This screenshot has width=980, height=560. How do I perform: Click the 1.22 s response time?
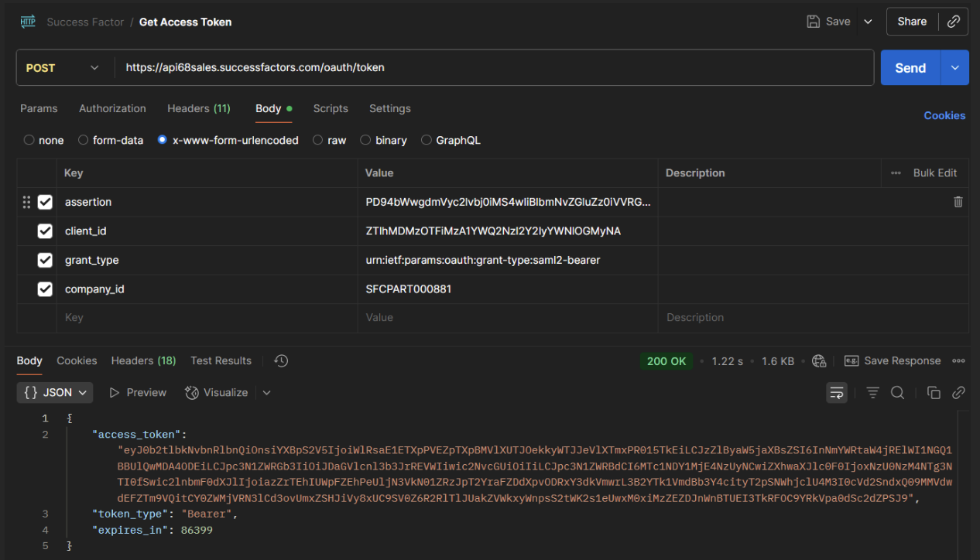pyautogui.click(x=728, y=361)
